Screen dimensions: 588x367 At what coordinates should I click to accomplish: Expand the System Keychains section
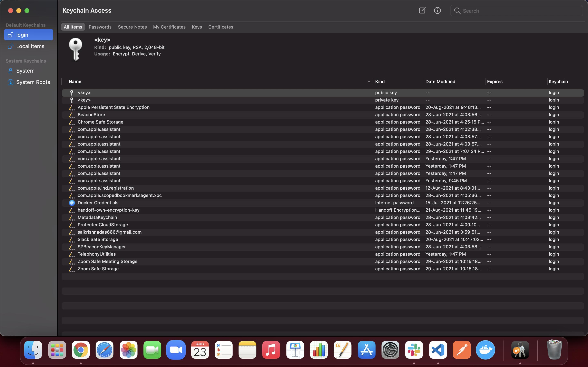point(25,61)
